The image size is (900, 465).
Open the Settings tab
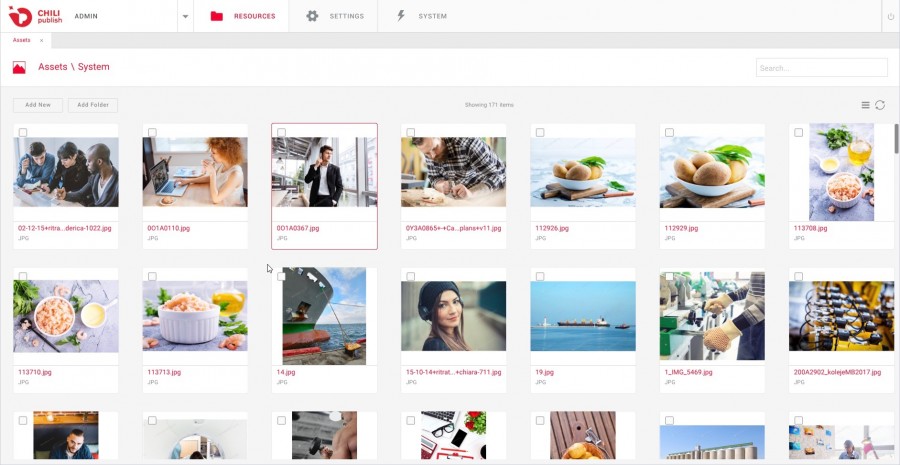point(333,16)
